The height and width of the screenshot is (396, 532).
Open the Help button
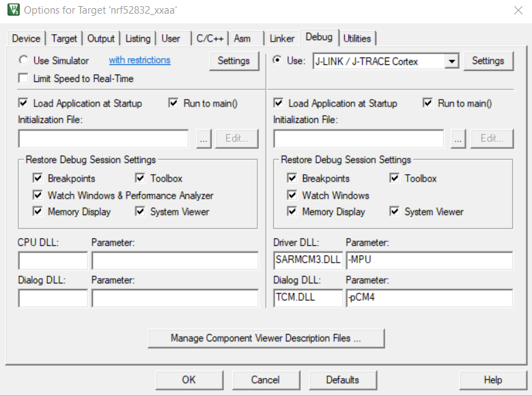[x=493, y=380]
